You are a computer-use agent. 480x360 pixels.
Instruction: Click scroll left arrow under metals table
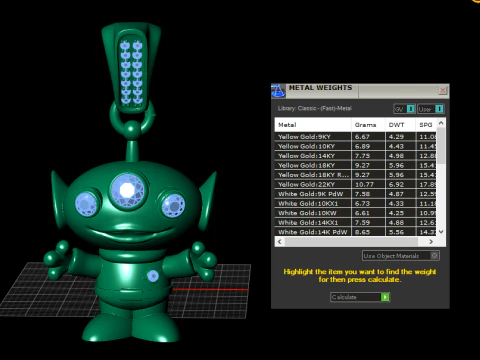279,242
